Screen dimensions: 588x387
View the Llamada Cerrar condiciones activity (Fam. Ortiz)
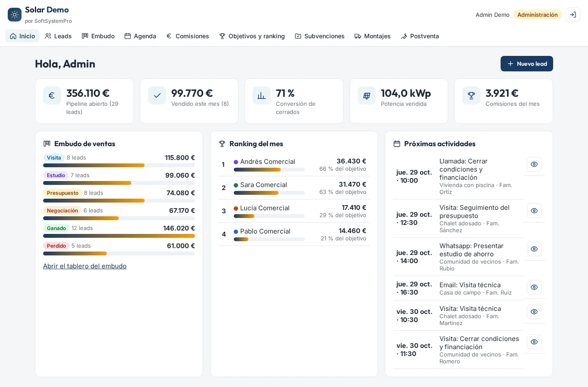point(534,164)
